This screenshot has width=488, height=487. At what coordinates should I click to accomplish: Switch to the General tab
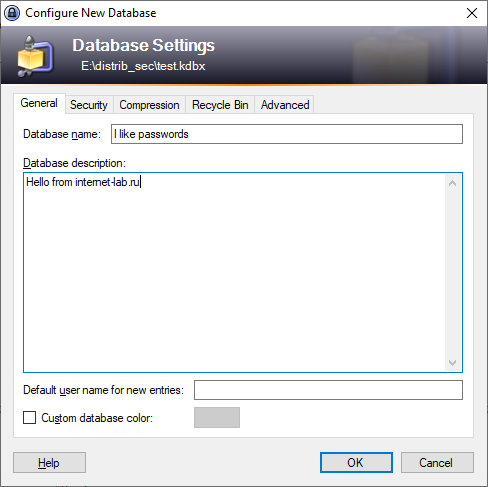point(39,103)
